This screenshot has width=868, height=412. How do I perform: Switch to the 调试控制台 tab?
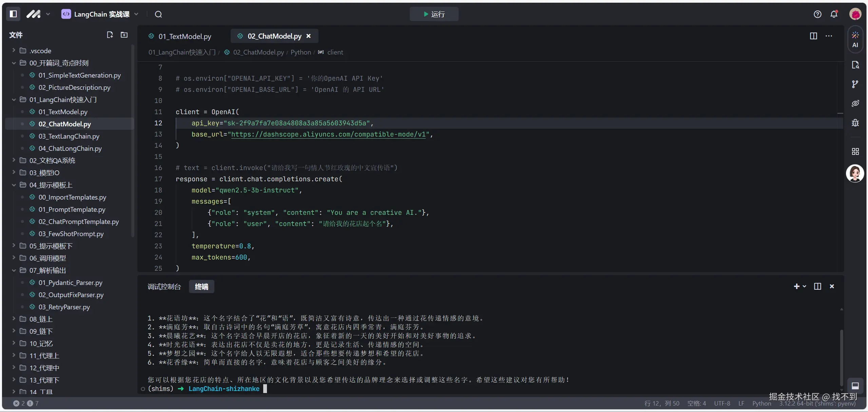click(x=164, y=287)
